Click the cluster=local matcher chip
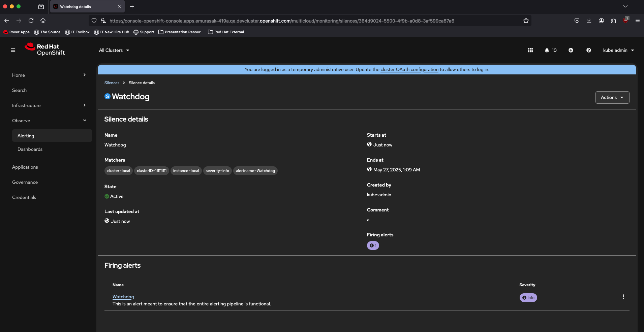Image resolution: width=644 pixels, height=332 pixels. click(119, 171)
